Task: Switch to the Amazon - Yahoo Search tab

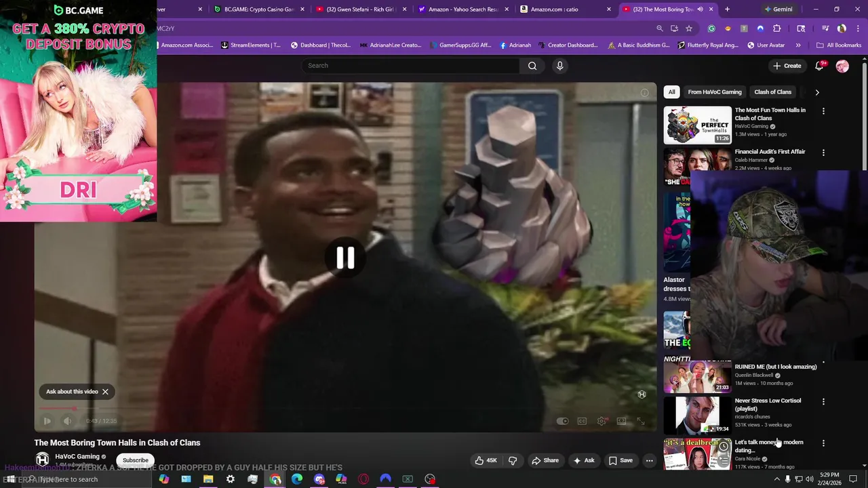Action: [463, 9]
